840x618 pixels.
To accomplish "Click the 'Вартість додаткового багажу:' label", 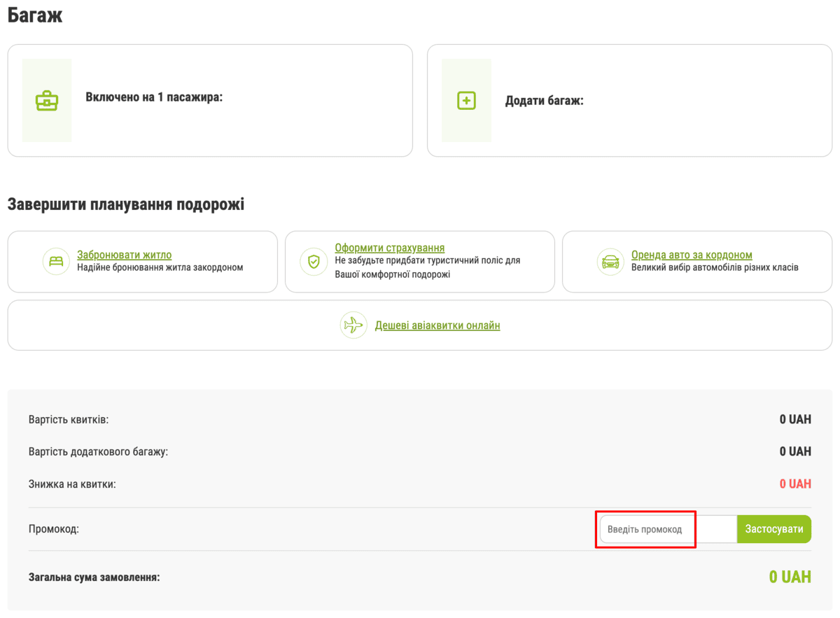I will [99, 451].
